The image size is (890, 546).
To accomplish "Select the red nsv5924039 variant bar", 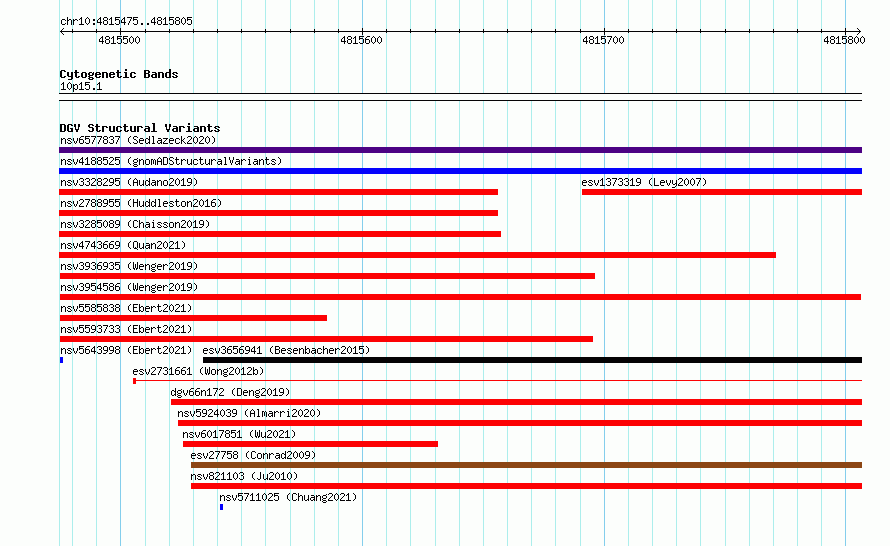I will [x=520, y=423].
